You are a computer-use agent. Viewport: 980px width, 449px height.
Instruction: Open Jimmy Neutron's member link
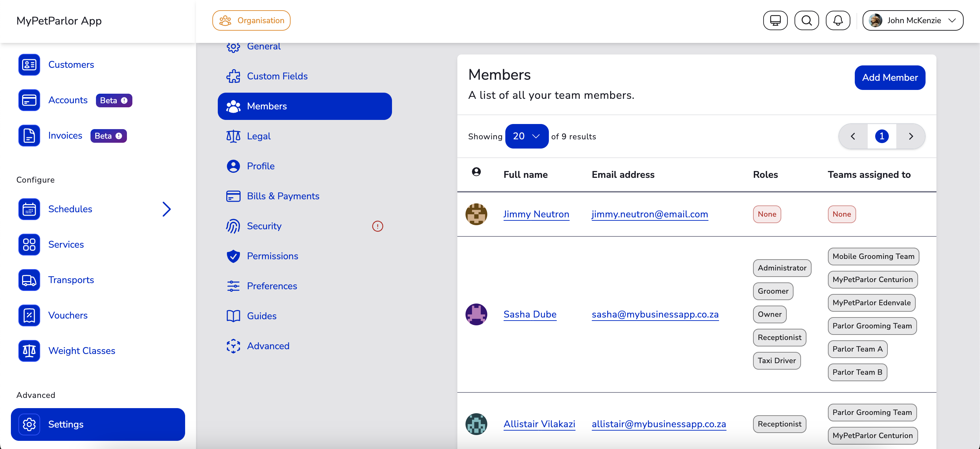click(536, 214)
